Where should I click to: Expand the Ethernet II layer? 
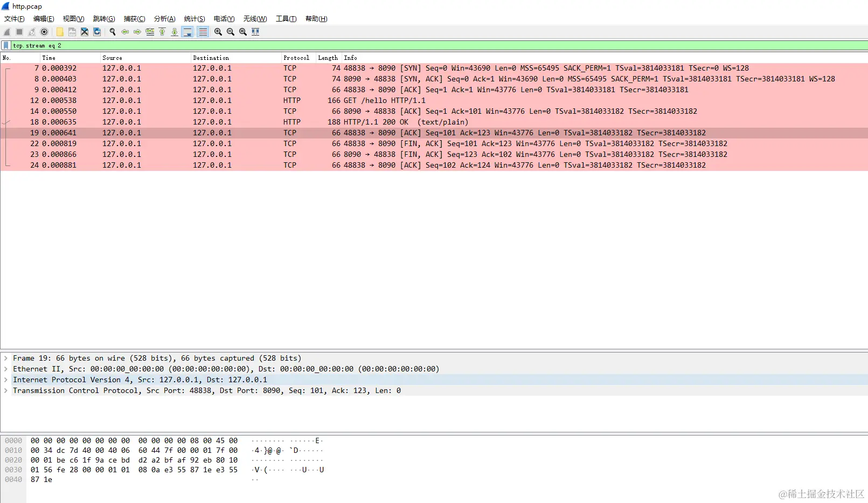(x=6, y=369)
